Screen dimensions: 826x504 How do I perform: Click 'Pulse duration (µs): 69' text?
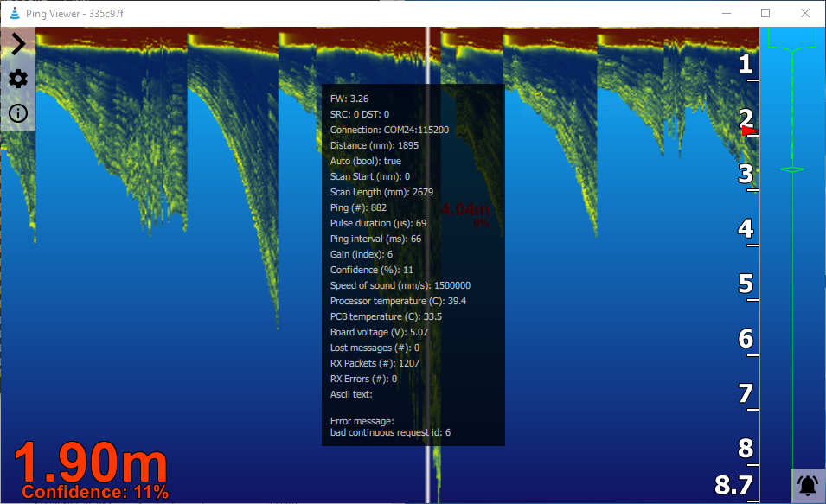click(378, 223)
